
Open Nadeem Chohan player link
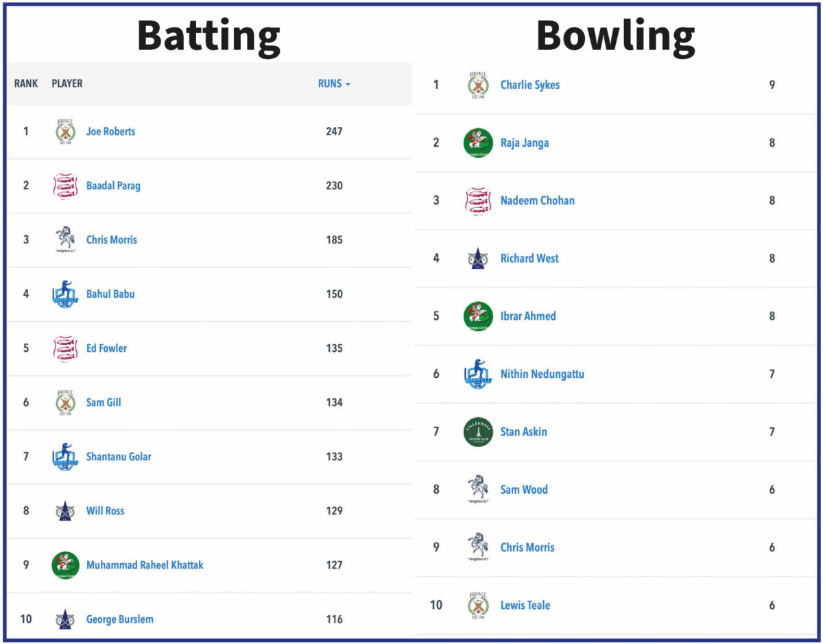pos(538,201)
